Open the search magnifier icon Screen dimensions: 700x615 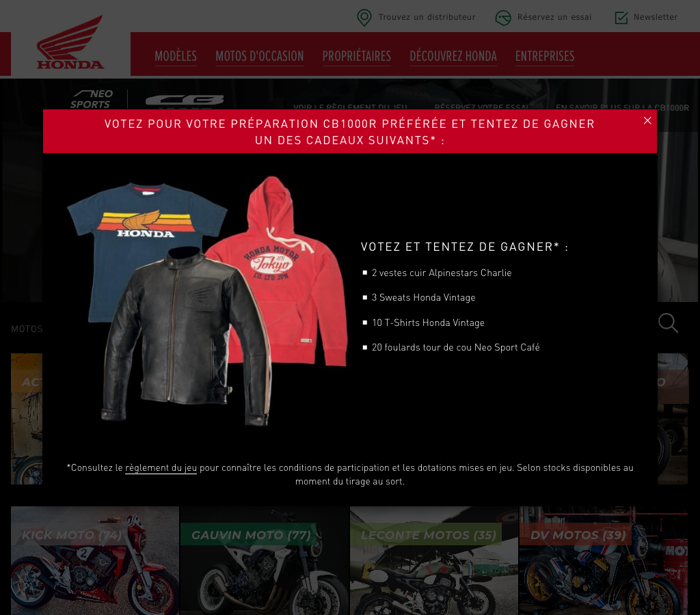(668, 323)
